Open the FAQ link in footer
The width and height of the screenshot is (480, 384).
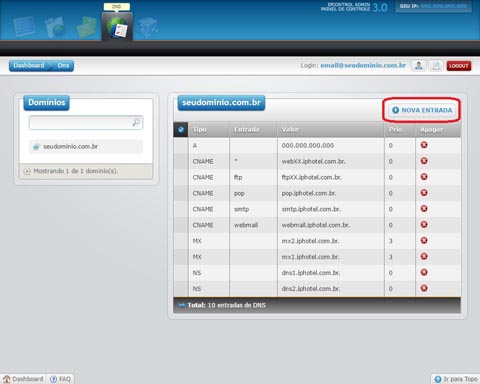[60, 379]
